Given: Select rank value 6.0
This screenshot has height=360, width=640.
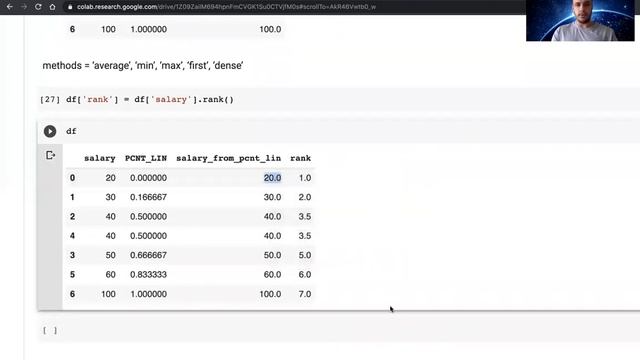Looking at the screenshot, I should 304,275.
